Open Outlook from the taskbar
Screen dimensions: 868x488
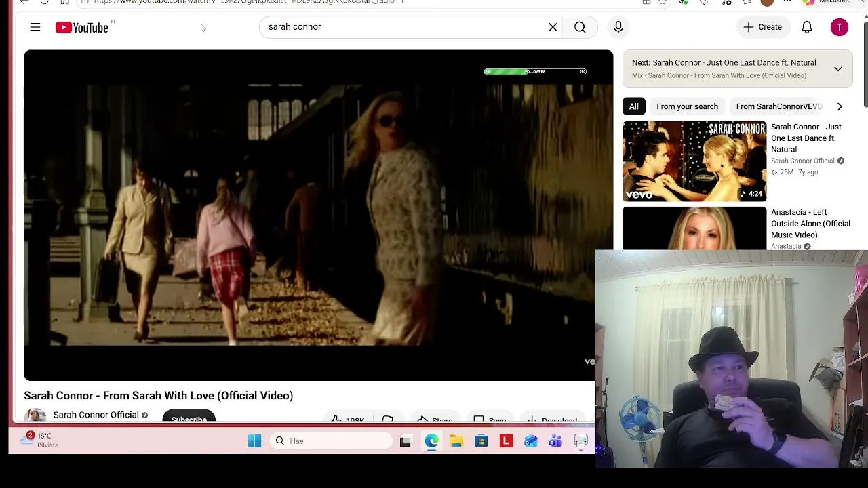530,441
